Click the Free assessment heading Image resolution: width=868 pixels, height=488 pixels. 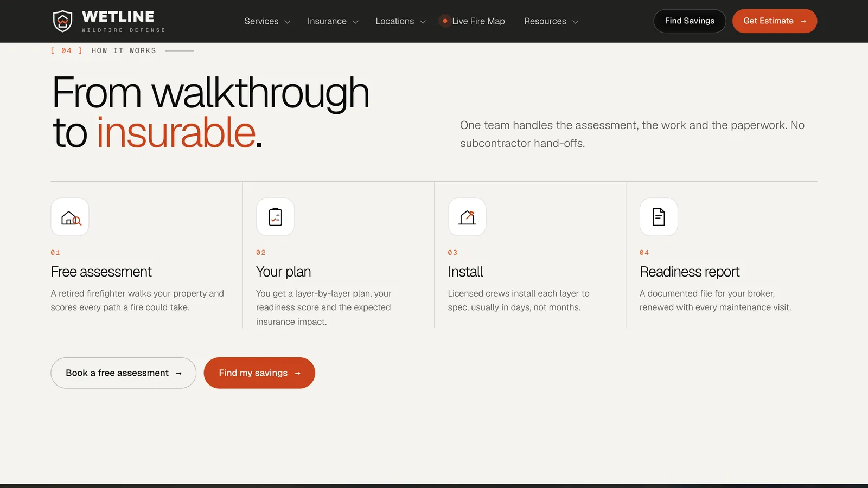tap(101, 272)
